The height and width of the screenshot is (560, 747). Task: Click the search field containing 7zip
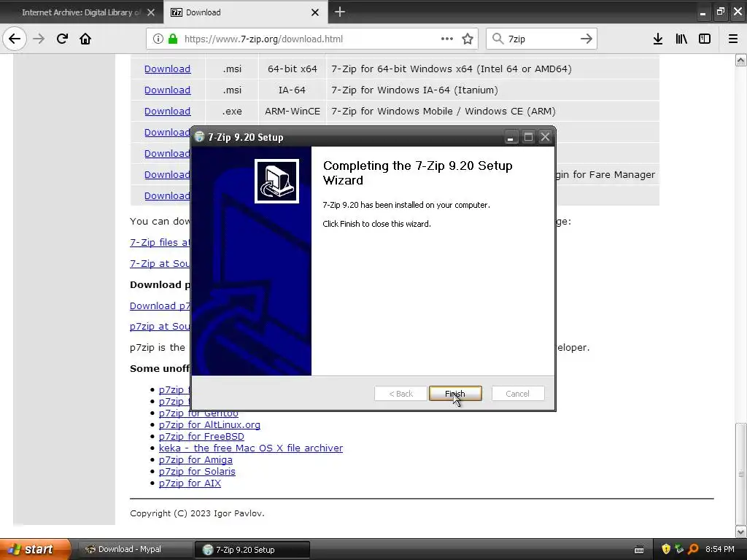(542, 39)
